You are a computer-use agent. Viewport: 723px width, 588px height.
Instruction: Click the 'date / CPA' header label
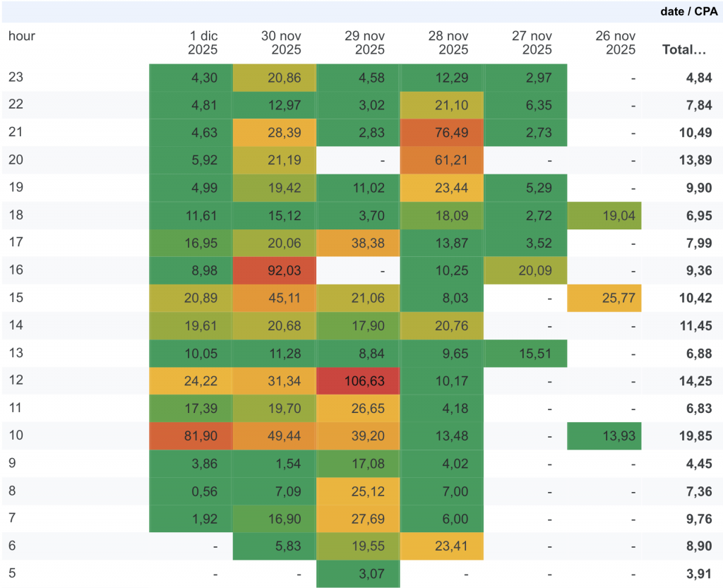(688, 11)
